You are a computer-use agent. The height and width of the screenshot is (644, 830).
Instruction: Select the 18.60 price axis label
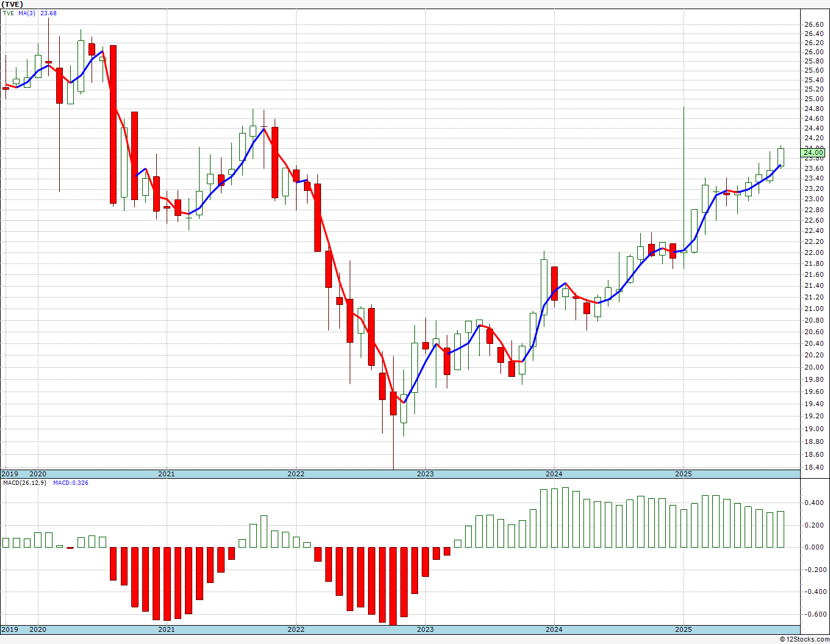[814, 454]
